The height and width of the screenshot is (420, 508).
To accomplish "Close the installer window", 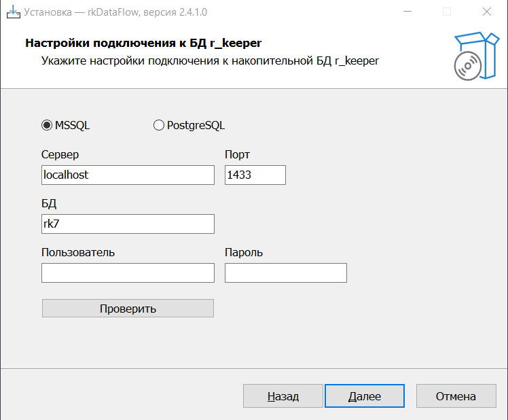I will click(x=486, y=12).
